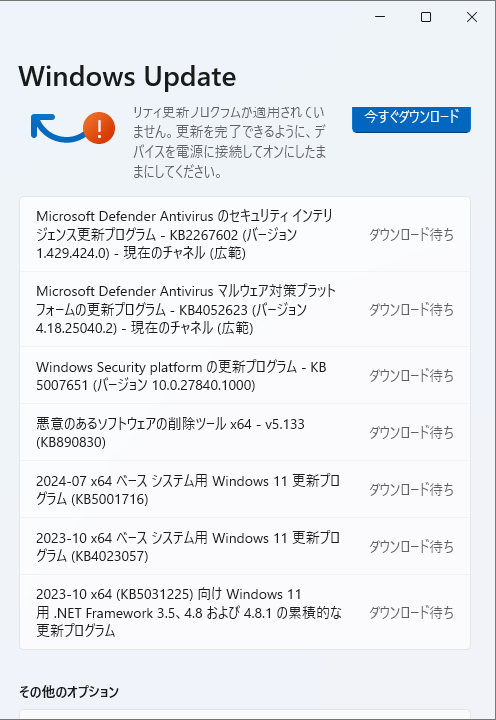Click the その他のオプション section heading
Image resolution: width=496 pixels, height=720 pixels.
69,692
